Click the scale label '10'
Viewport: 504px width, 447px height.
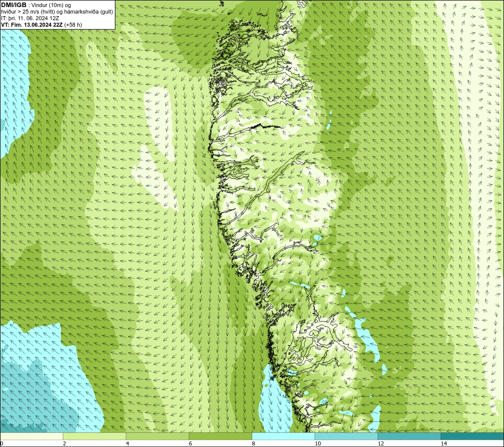(x=318, y=443)
